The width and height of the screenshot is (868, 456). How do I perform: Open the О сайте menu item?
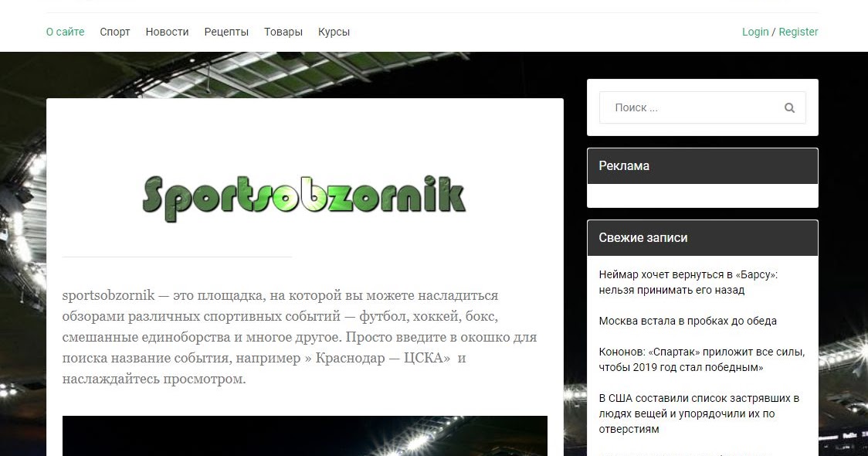click(x=66, y=32)
